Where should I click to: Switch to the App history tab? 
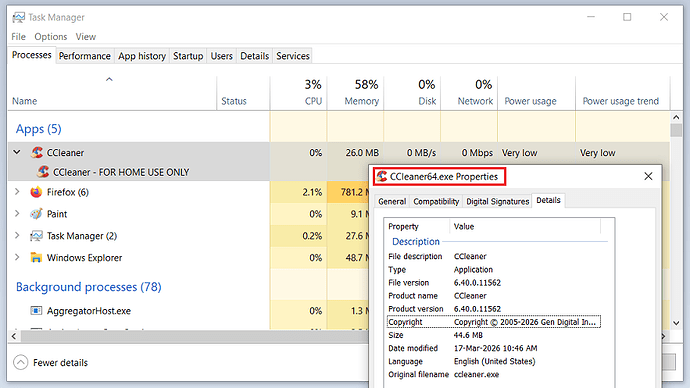(142, 56)
